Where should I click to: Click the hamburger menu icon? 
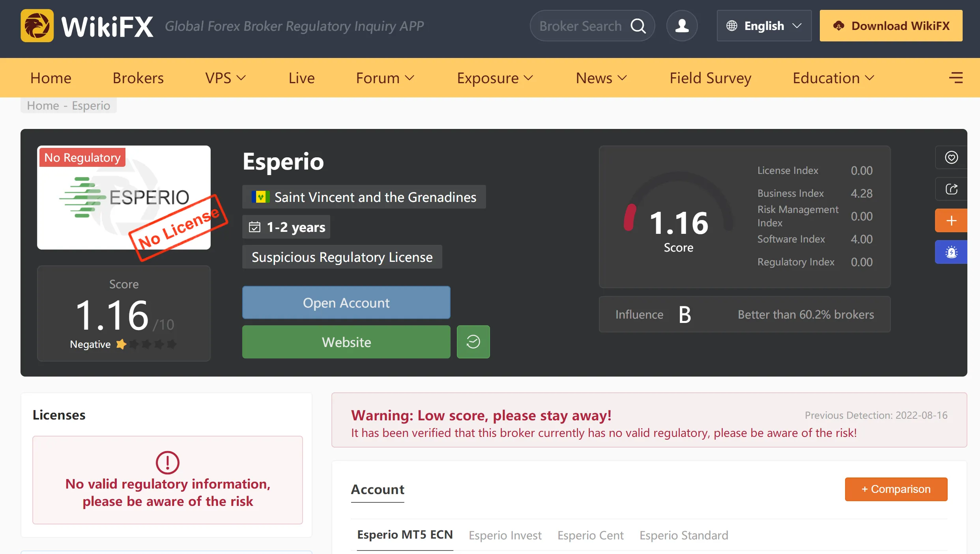click(956, 78)
